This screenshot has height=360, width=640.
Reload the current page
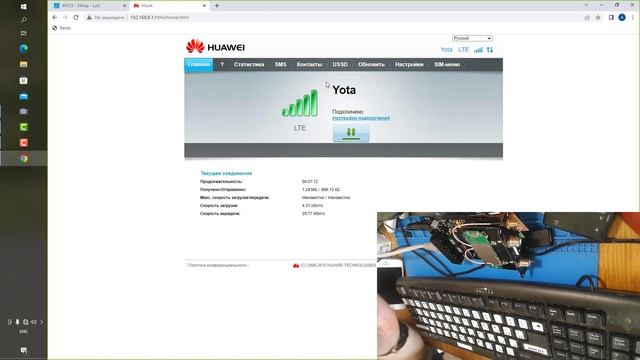(x=76, y=18)
